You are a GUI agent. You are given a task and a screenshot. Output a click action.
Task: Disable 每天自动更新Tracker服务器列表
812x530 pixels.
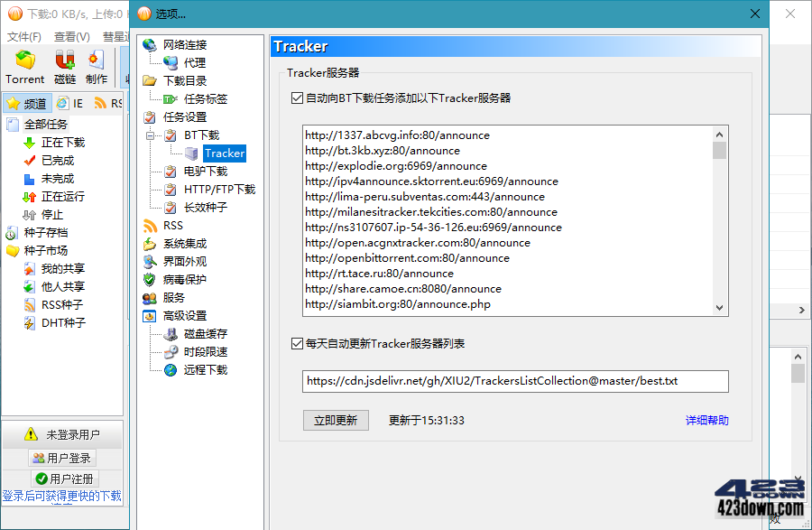298,343
